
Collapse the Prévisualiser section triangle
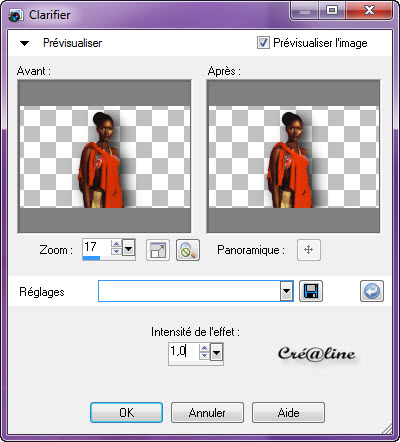(x=24, y=43)
